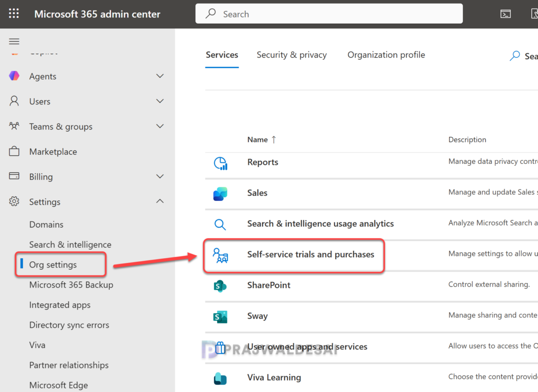Click 'Control external sharing.' description text
The image size is (538, 392).
[489, 284]
